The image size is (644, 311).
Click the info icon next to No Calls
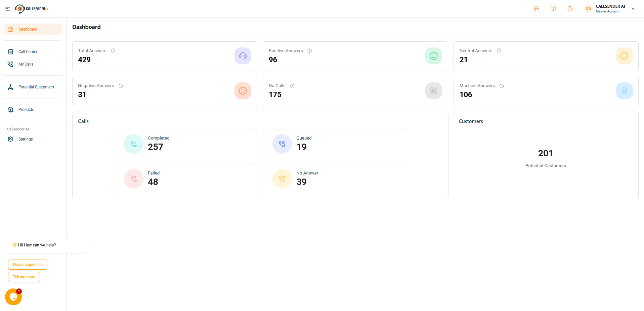coord(292,86)
